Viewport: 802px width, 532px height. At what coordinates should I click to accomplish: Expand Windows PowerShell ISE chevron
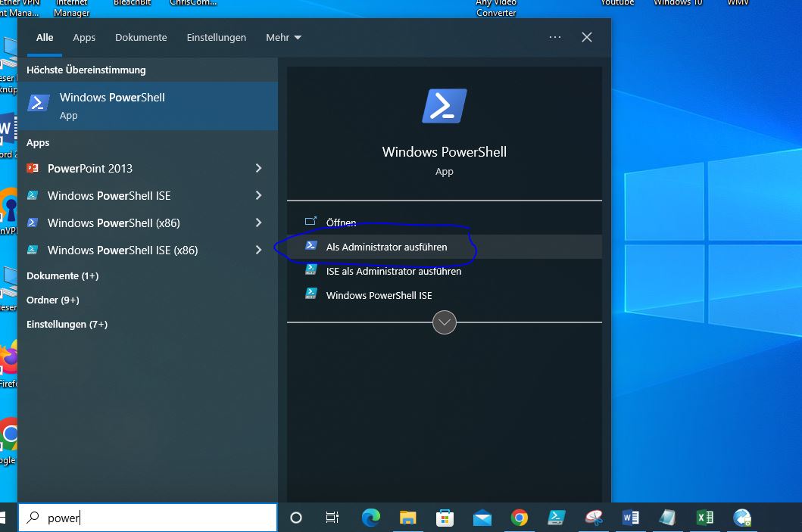pos(258,196)
